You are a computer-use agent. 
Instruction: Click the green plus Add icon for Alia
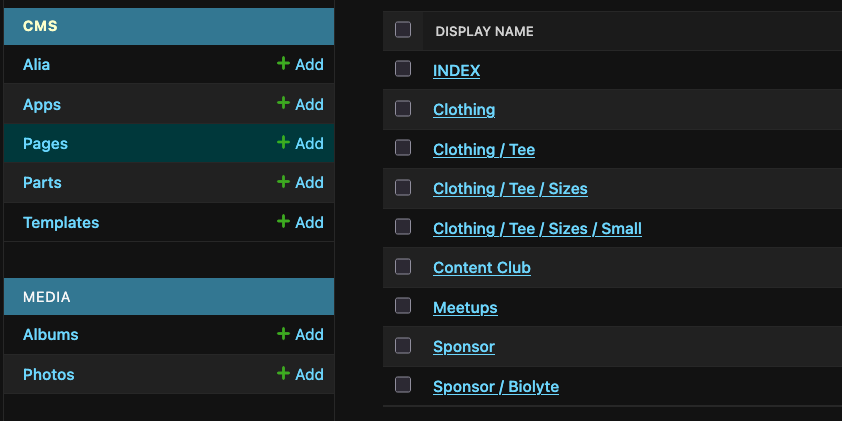[x=283, y=64]
